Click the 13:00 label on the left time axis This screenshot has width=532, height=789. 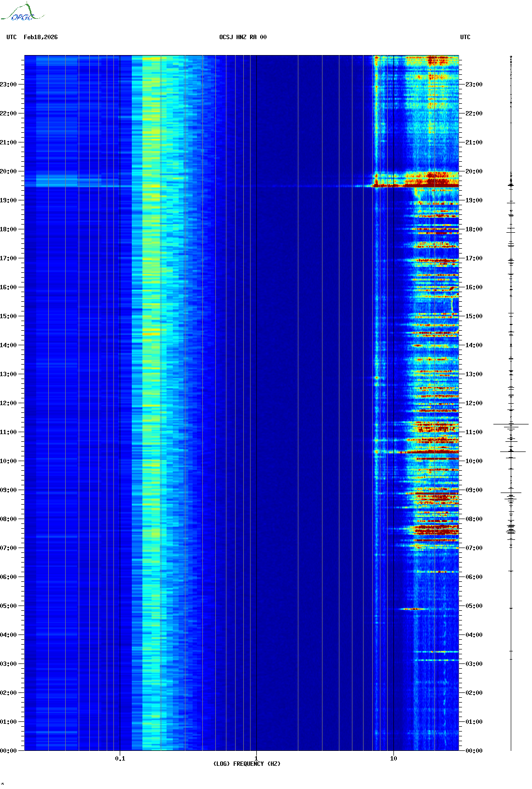8,374
